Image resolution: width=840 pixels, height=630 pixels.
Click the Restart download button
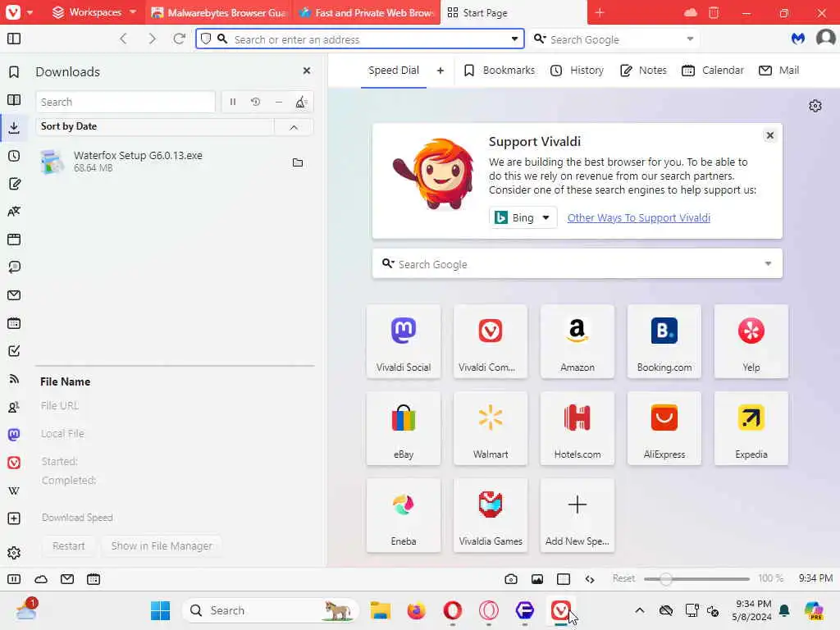pos(69,546)
